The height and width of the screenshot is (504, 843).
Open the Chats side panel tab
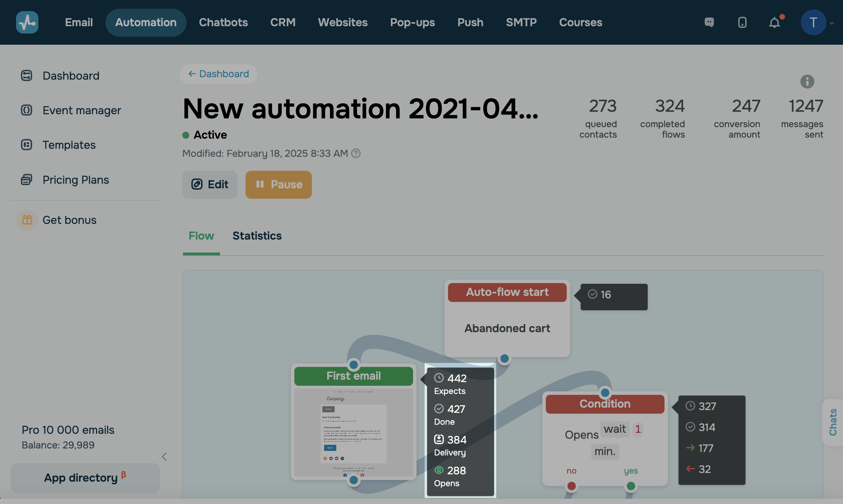(833, 422)
